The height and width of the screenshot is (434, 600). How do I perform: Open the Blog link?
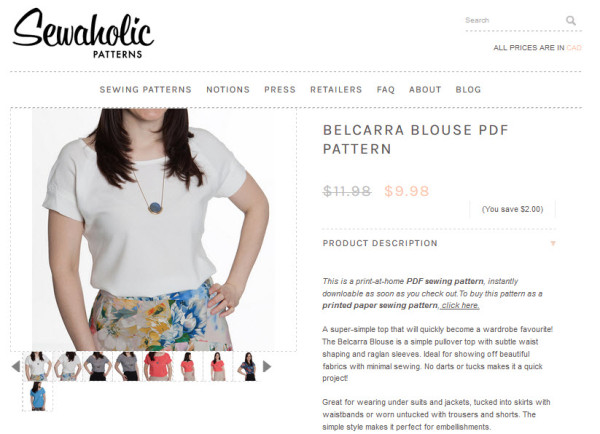pos(468,90)
